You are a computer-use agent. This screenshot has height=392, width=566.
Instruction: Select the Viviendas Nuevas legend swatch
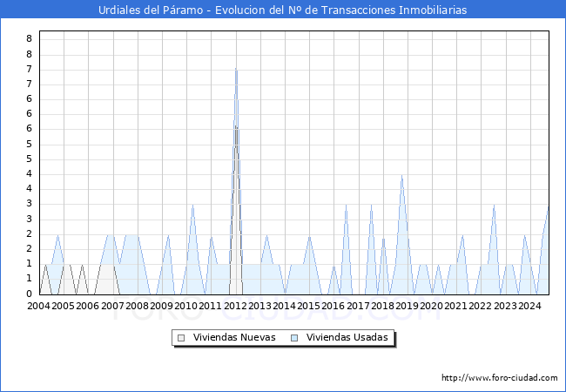click(x=181, y=338)
